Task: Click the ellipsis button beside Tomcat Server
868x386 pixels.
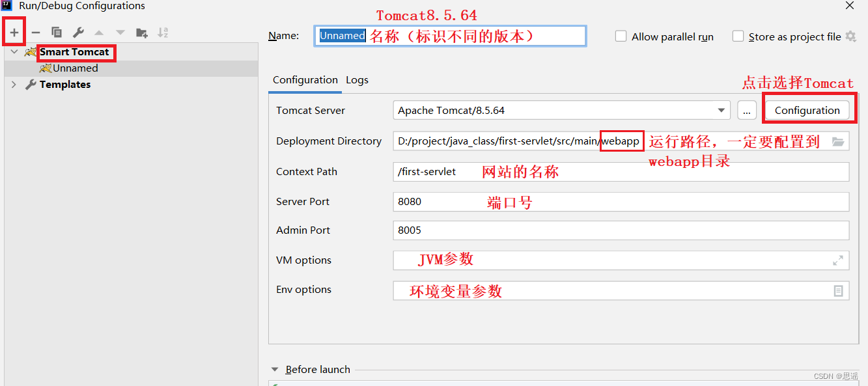Action: (x=747, y=111)
